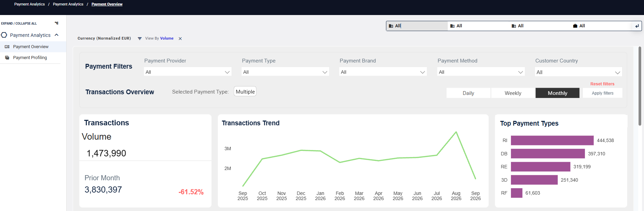
Task: Click the hexagon icon beside Payment Analytics
Action: pyautogui.click(x=4, y=35)
